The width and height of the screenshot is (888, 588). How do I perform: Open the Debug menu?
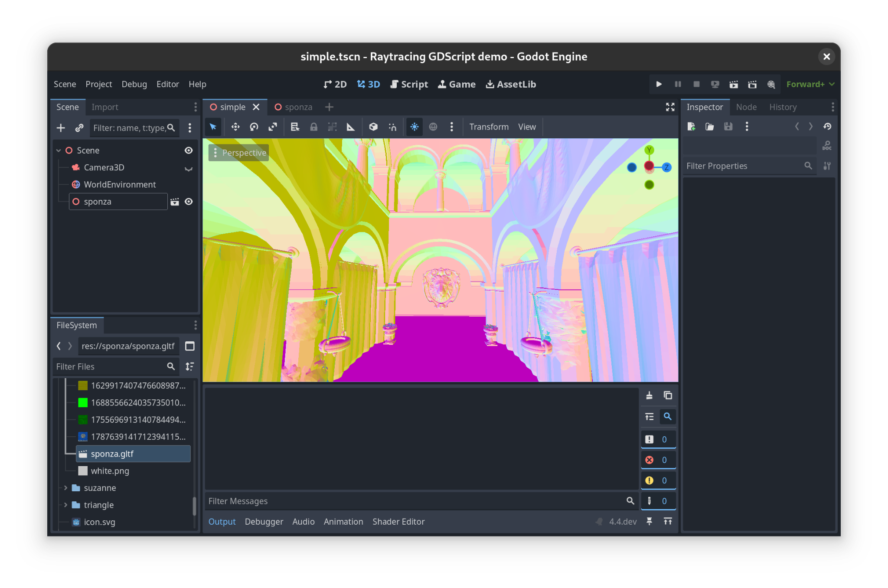(134, 84)
